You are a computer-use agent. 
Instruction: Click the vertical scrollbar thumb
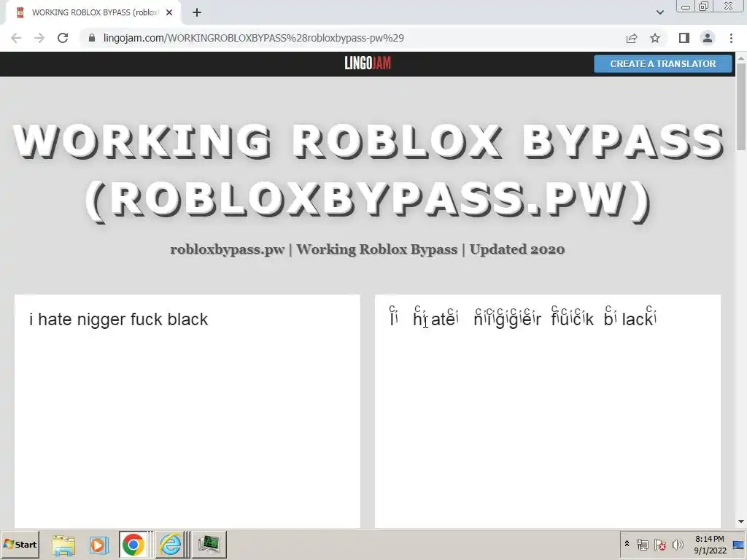pos(741,107)
